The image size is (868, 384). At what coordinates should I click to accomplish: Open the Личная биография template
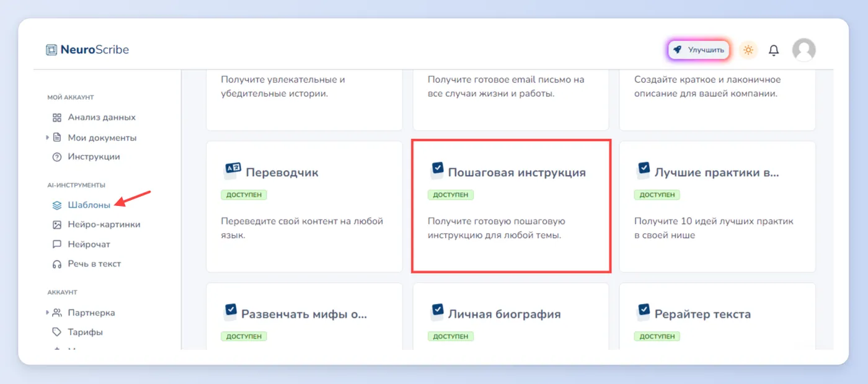pyautogui.click(x=511, y=316)
